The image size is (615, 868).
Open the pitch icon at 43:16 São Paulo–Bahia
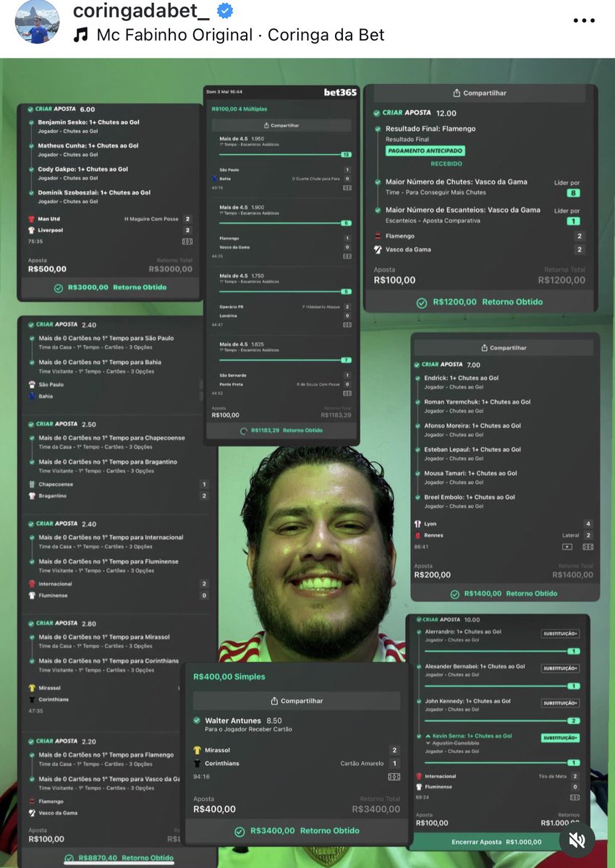(347, 188)
